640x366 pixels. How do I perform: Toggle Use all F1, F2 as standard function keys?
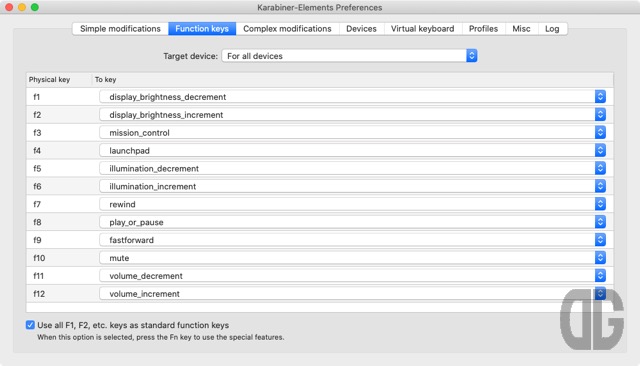[30, 325]
